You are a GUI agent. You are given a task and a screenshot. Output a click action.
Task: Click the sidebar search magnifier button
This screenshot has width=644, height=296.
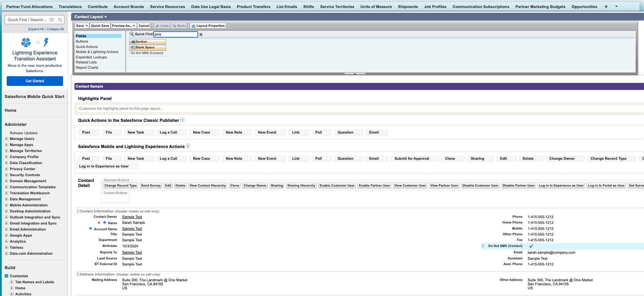[x=60, y=20]
